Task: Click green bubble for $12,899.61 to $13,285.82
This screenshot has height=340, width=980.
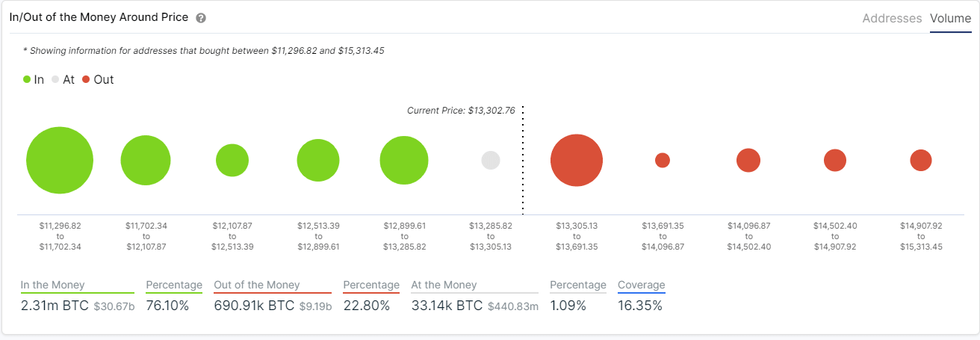Action: 404,161
